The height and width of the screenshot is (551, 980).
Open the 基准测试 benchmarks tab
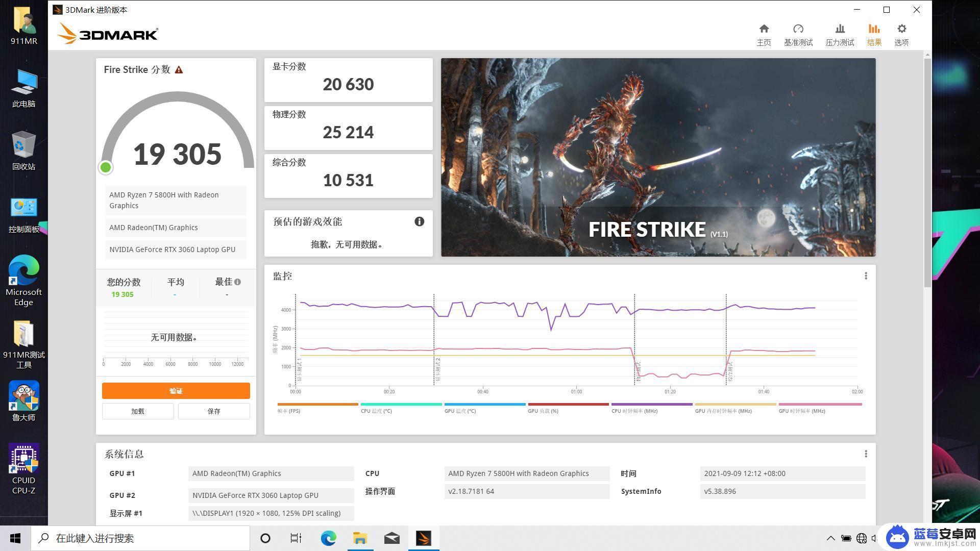(798, 35)
